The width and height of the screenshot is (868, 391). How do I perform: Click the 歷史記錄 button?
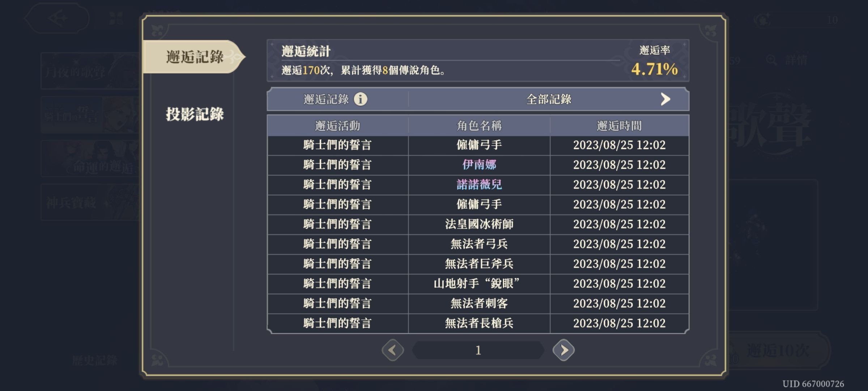tap(95, 360)
